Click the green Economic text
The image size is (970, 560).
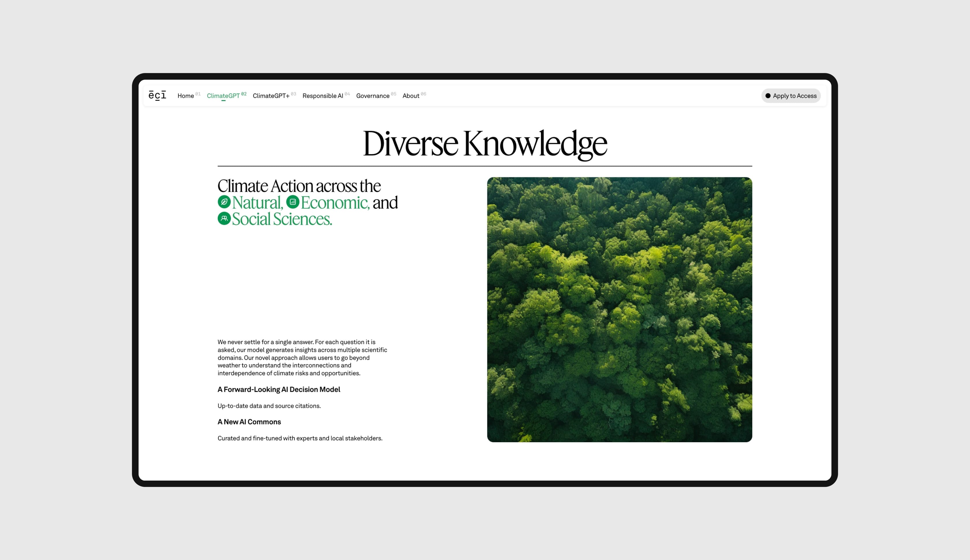[335, 203]
